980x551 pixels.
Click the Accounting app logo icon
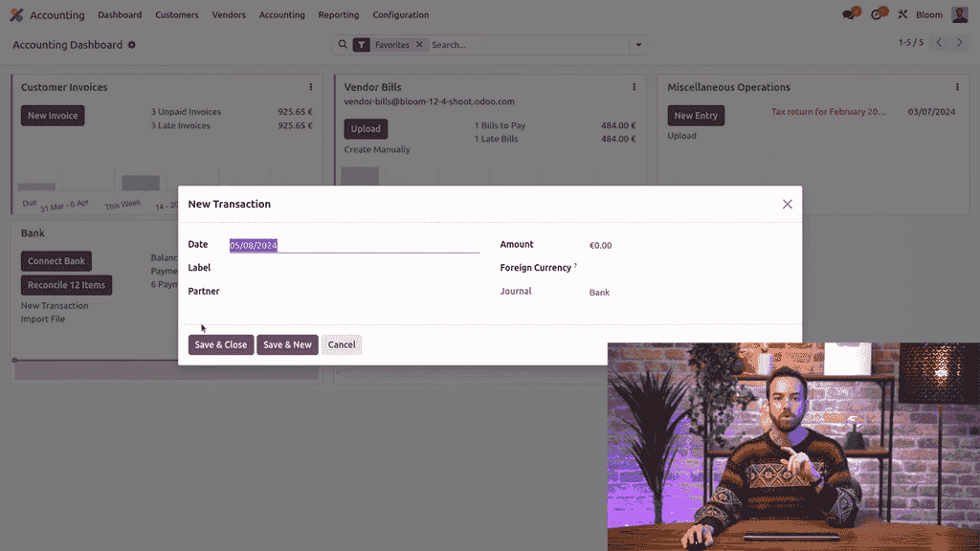click(16, 15)
